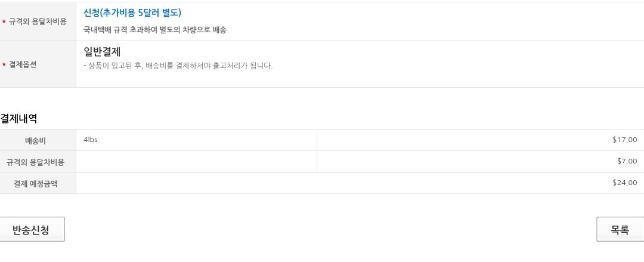Select the 배송비 row label
The image size is (644, 262).
35,141
